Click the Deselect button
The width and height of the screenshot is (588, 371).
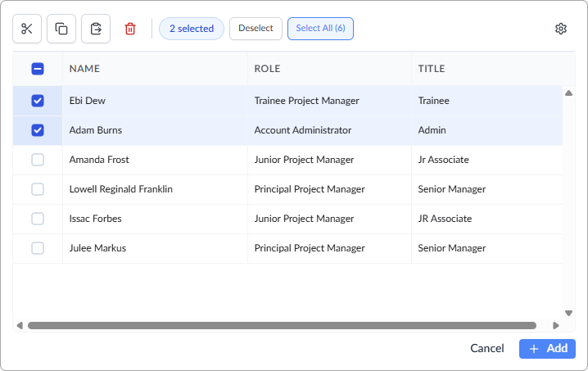256,29
